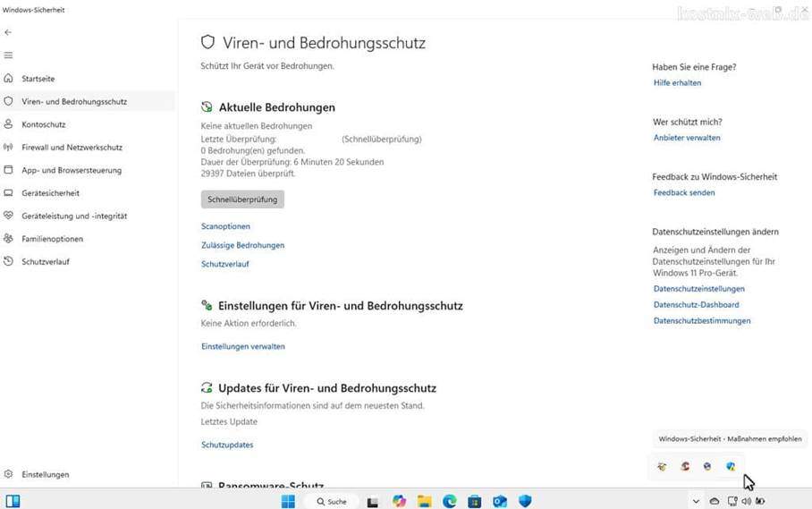Click the battery tray icon

pos(760,501)
